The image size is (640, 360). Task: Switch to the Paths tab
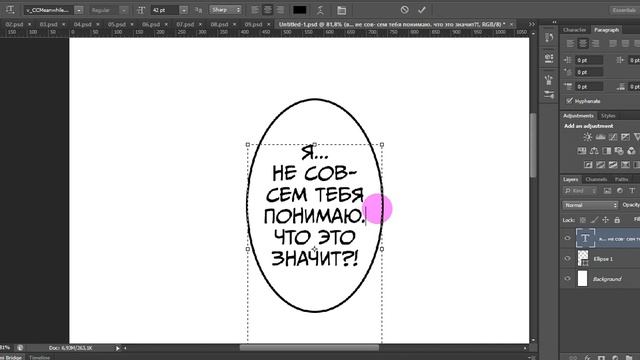click(622, 179)
